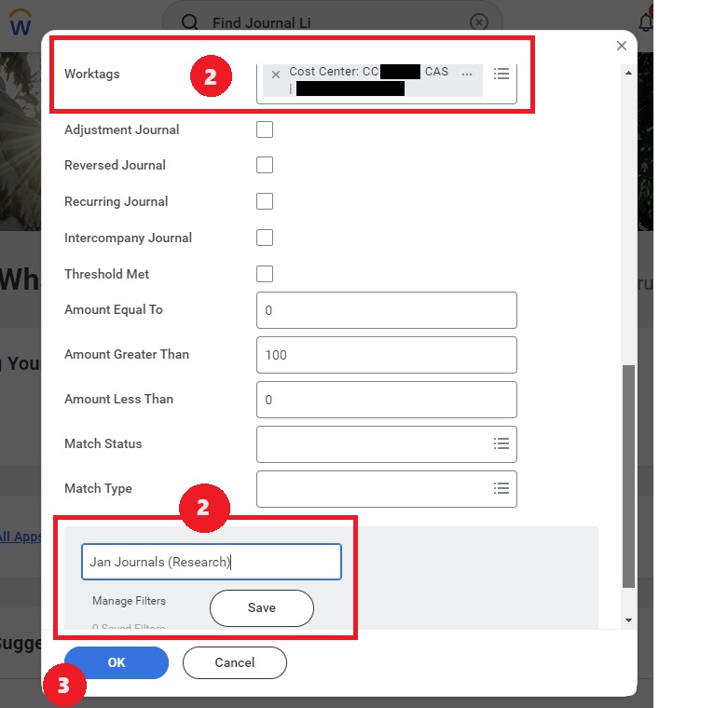Open the Match Type prompt list
Viewport: 728px width, 708px height.
501,488
